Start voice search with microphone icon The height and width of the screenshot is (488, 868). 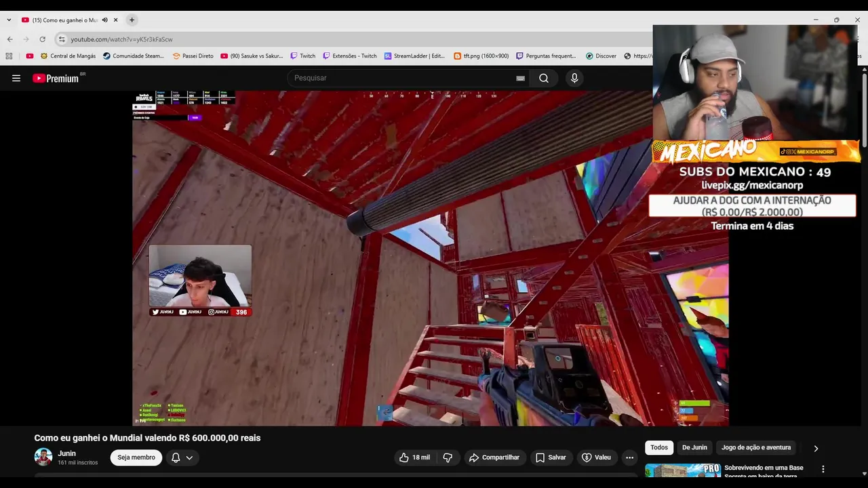[574, 78]
